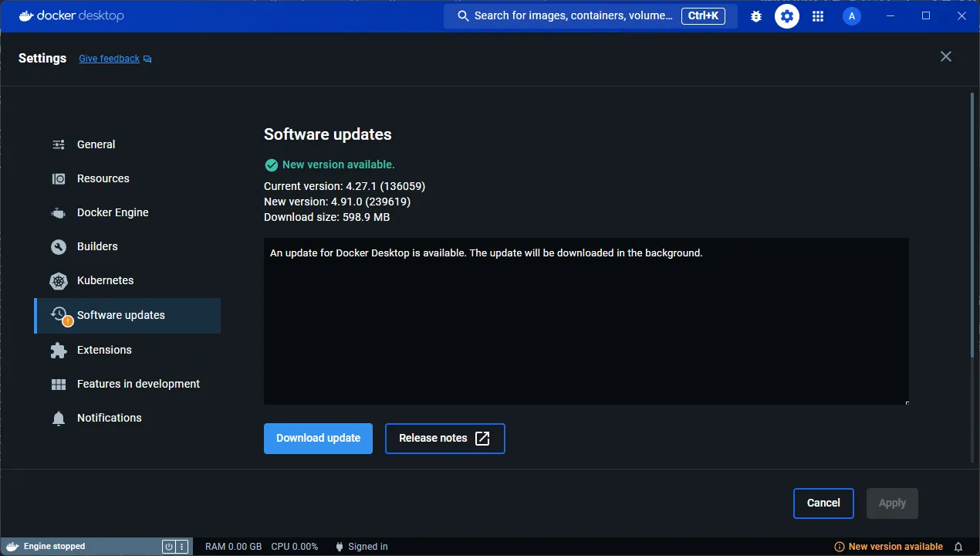Click the Kubernetes helm wheel icon
Image resolution: width=980 pixels, height=556 pixels.
(x=59, y=280)
